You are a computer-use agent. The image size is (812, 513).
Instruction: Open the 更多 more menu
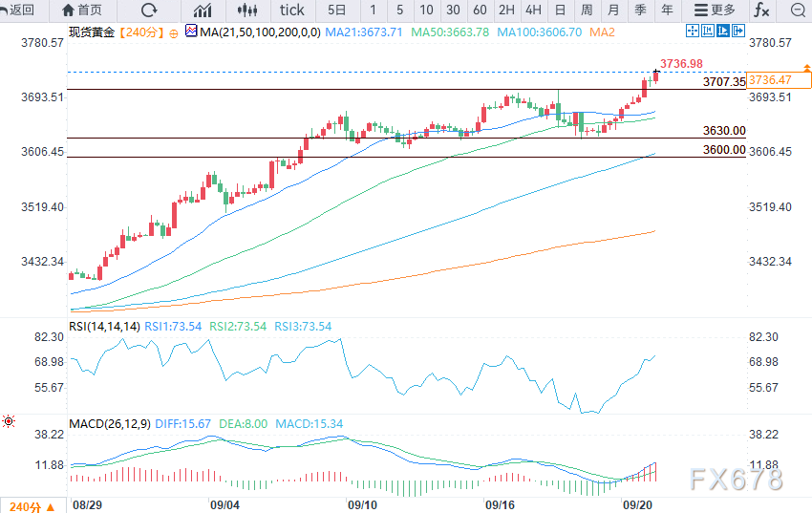(715, 10)
